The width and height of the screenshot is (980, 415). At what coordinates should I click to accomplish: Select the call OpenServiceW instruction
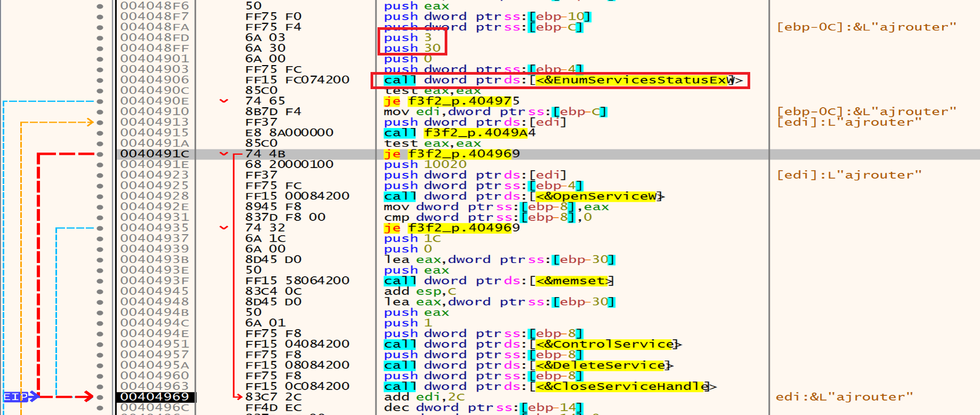tap(523, 196)
